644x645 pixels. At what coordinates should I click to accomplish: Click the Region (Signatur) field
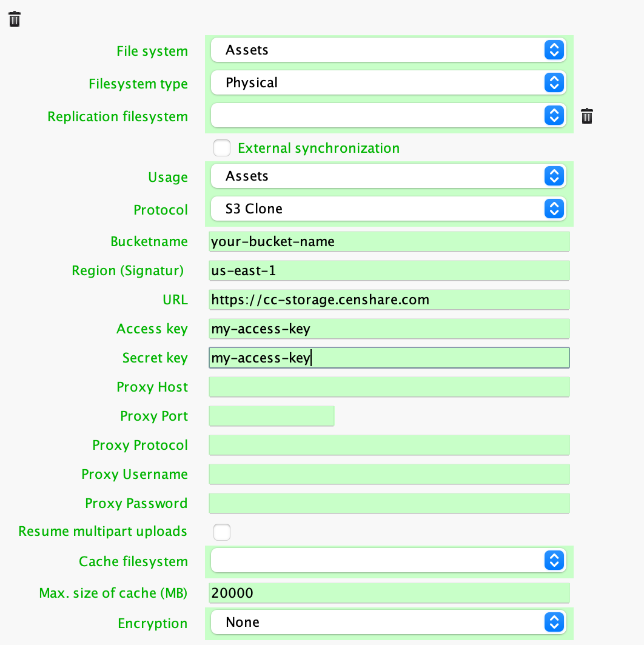point(388,270)
